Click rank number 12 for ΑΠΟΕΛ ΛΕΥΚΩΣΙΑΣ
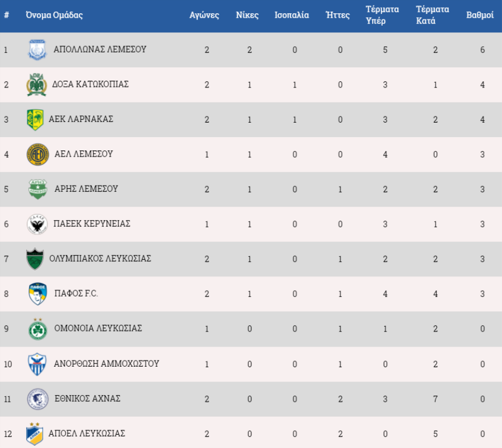The height and width of the screenshot is (448, 502). point(8,434)
